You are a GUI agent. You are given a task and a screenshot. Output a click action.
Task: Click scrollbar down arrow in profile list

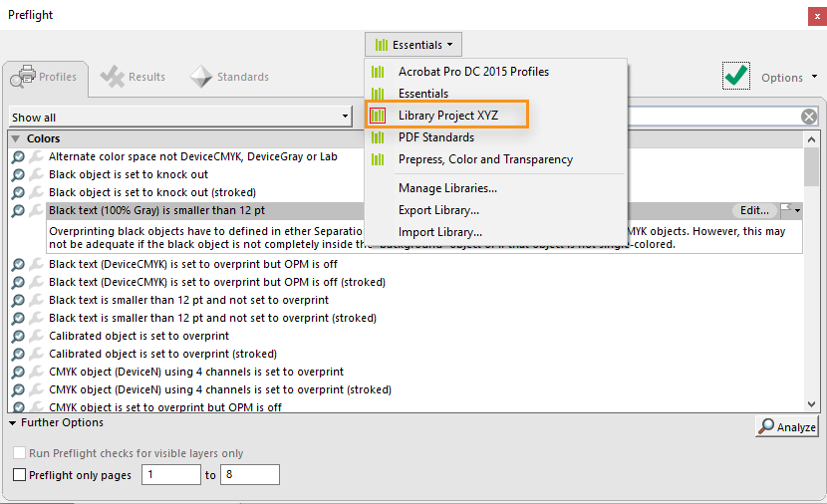point(811,404)
